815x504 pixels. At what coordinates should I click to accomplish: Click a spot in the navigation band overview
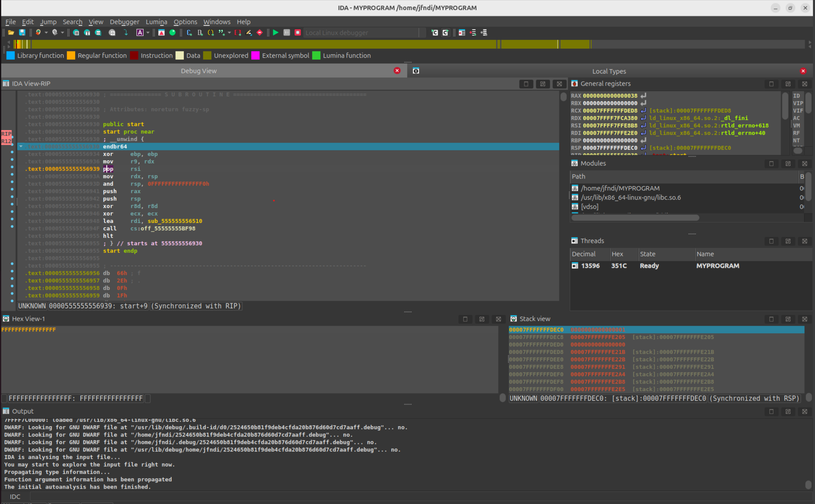point(267,44)
